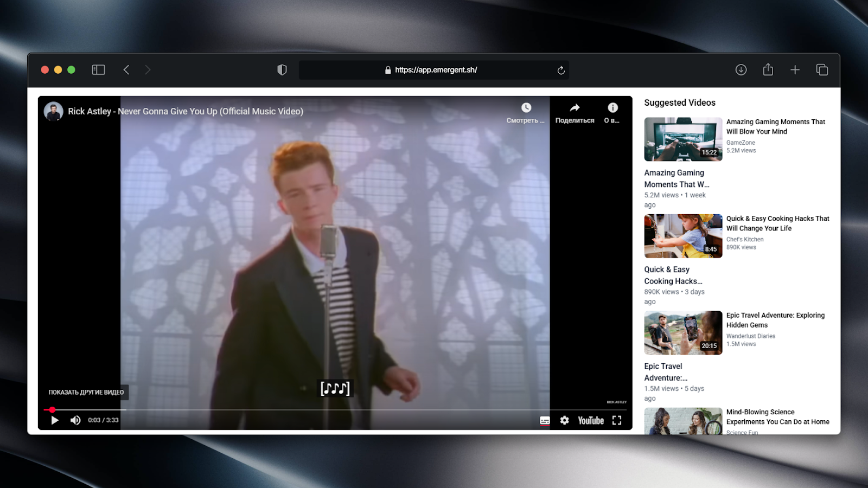
Task: Minimize the browser window with yellow button
Action: (x=58, y=70)
